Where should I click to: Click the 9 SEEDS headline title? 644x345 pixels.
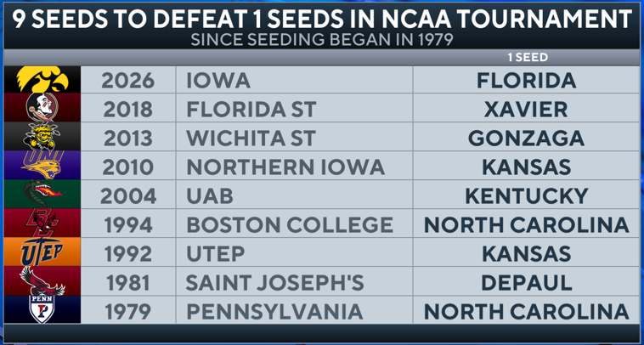click(x=321, y=17)
